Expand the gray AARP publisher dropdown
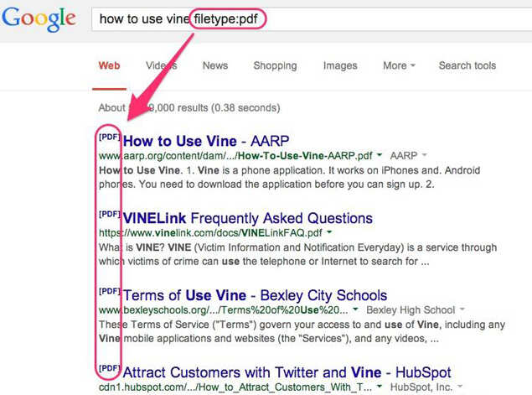The width and height of the screenshot is (532, 395). (x=424, y=156)
